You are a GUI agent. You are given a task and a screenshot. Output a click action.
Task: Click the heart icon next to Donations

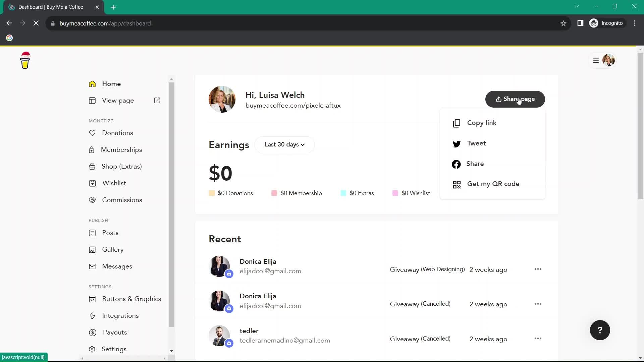pyautogui.click(x=92, y=133)
